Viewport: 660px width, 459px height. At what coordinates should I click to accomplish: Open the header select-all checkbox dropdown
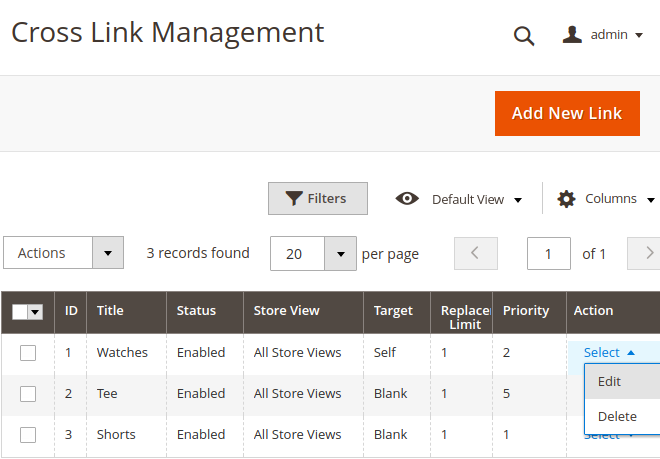[36, 312]
